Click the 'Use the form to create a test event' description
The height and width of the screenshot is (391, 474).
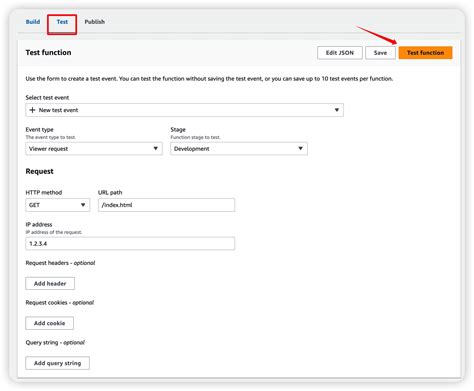click(209, 79)
